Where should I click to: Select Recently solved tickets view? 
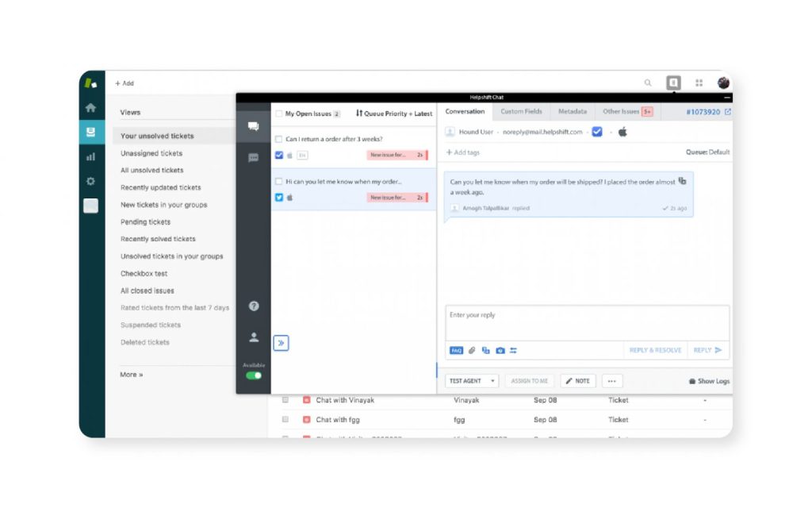pos(158,239)
